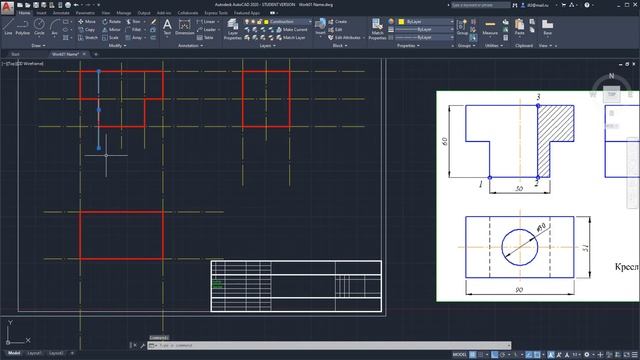
Task: Click the Trim tool
Action: coord(133,22)
